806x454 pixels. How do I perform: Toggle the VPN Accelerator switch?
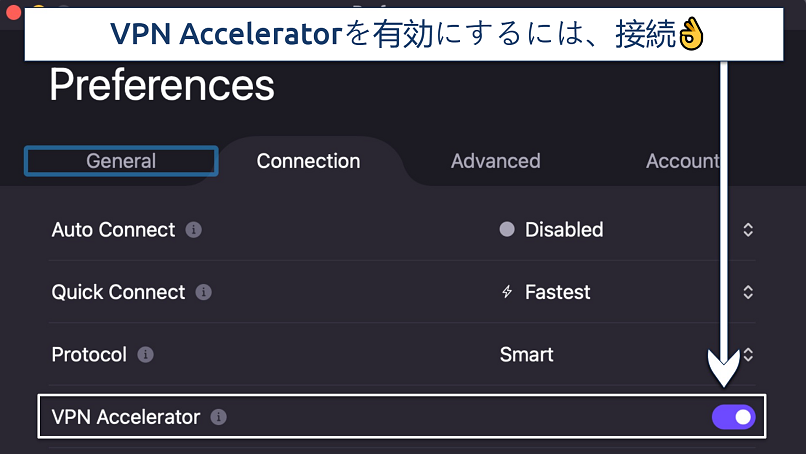tap(733, 417)
